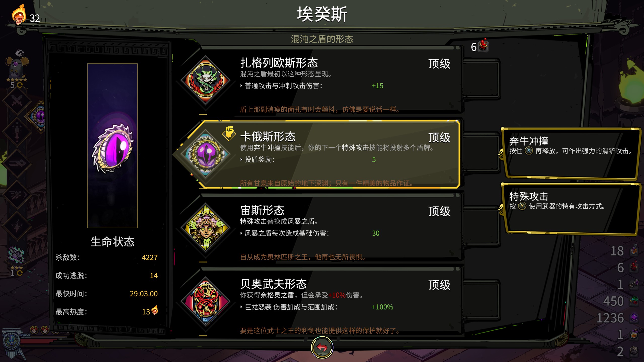Viewport: 644px width, 362px height.
Task: Toggle the equipped fist marker on 卡俄斯形态
Action: click(229, 133)
